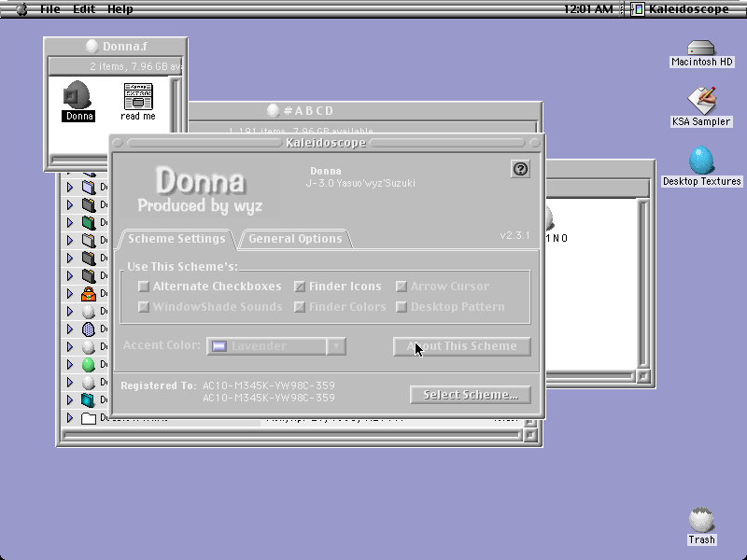This screenshot has height=560, width=747.
Task: Click the Registered To: label
Action: click(x=159, y=385)
